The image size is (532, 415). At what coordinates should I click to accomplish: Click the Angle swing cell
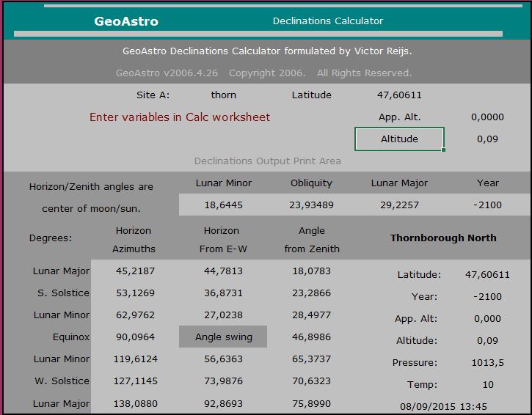223,337
